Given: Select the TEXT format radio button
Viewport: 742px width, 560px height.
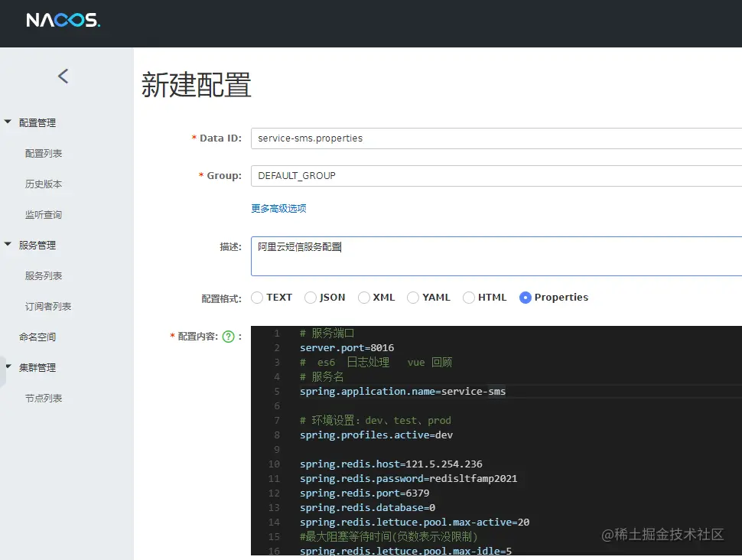Looking at the screenshot, I should pos(257,298).
